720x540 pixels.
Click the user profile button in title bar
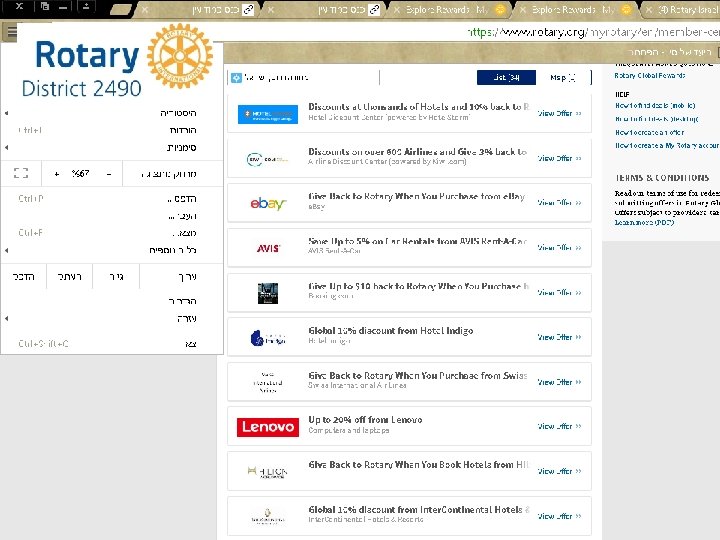tap(85, 6)
